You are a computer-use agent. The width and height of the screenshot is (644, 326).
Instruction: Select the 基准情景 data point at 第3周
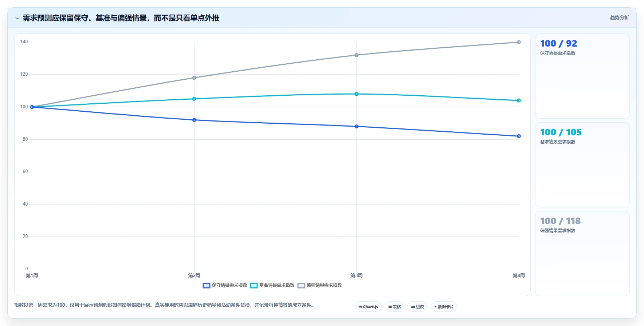click(x=357, y=94)
